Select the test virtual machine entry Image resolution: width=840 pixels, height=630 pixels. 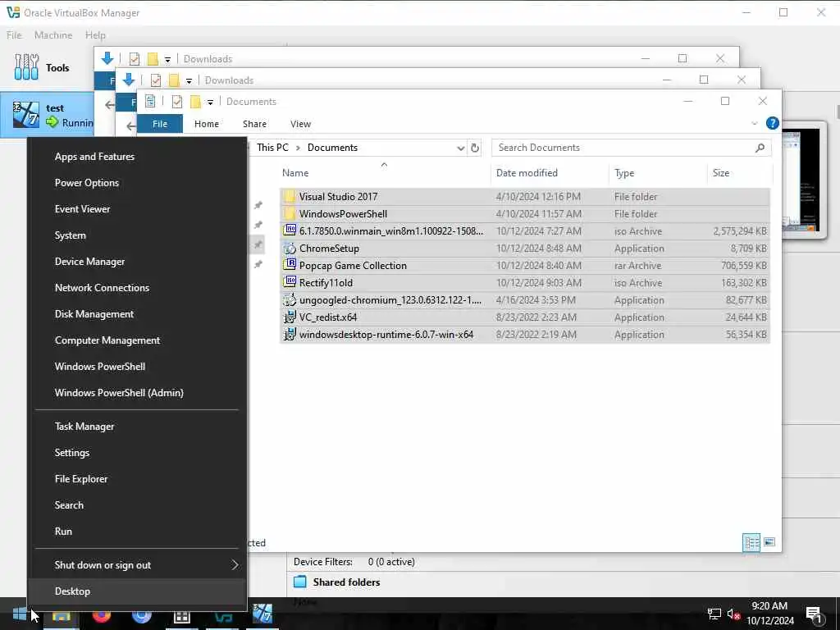tap(47, 115)
